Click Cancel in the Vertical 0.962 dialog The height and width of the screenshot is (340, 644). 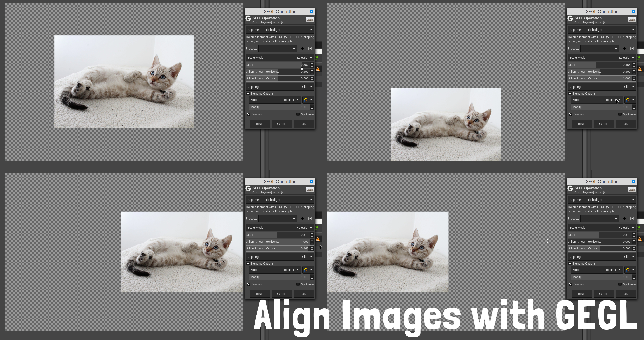(x=281, y=294)
